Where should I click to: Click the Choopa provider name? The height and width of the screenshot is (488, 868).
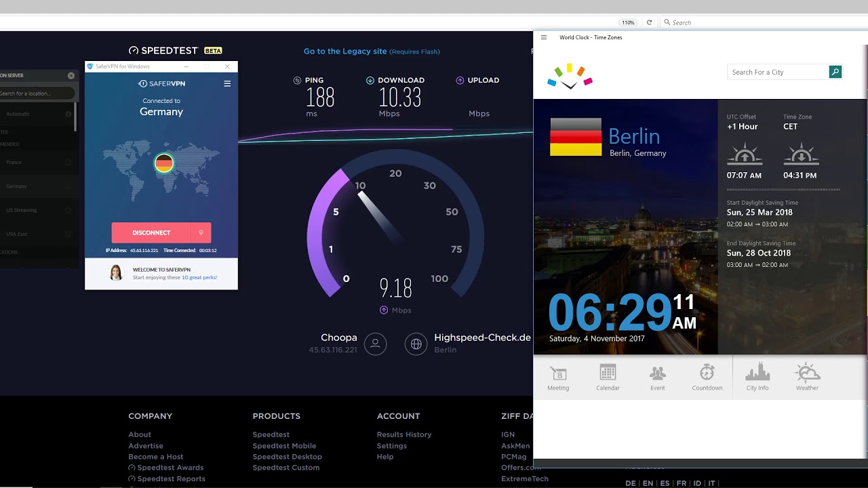point(339,338)
